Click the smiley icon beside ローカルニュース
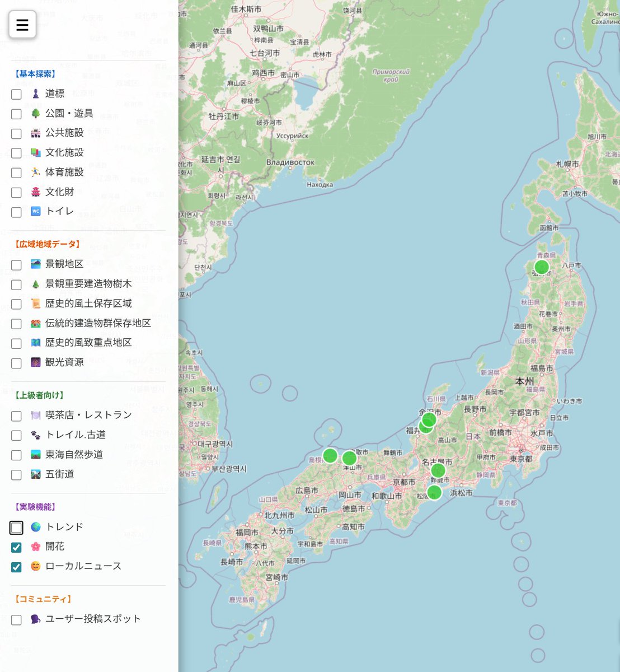The height and width of the screenshot is (672, 620). (x=36, y=566)
